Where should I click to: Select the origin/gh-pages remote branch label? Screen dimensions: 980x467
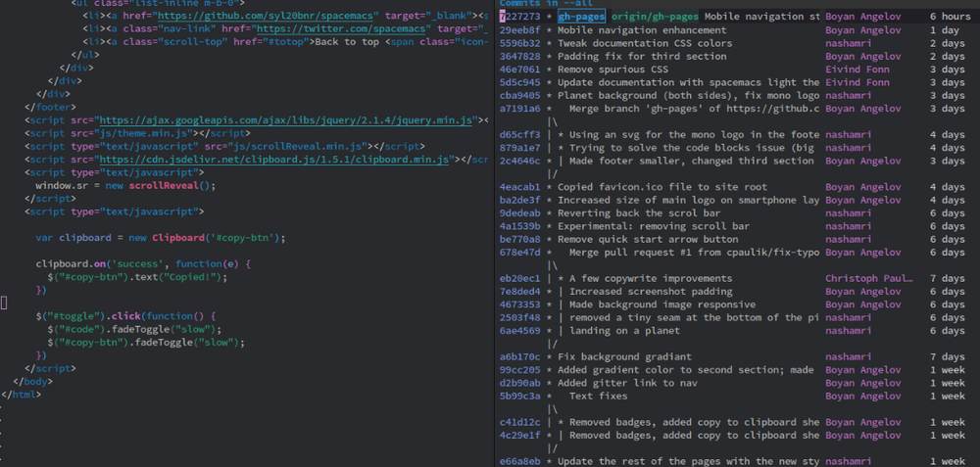point(655,17)
